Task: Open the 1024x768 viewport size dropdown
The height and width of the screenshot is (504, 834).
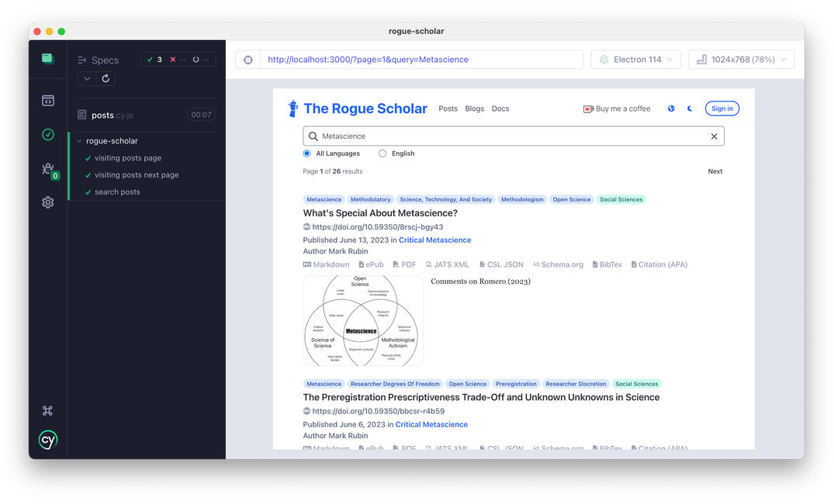Action: coord(741,59)
